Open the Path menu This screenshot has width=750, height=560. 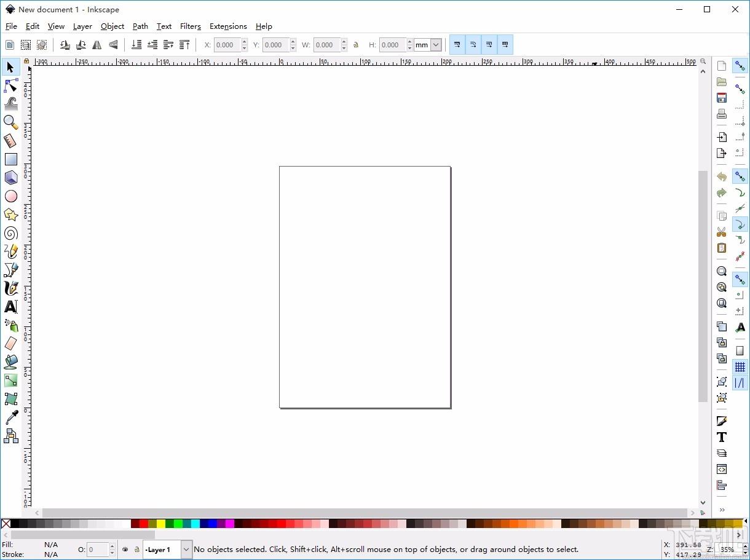pos(140,26)
